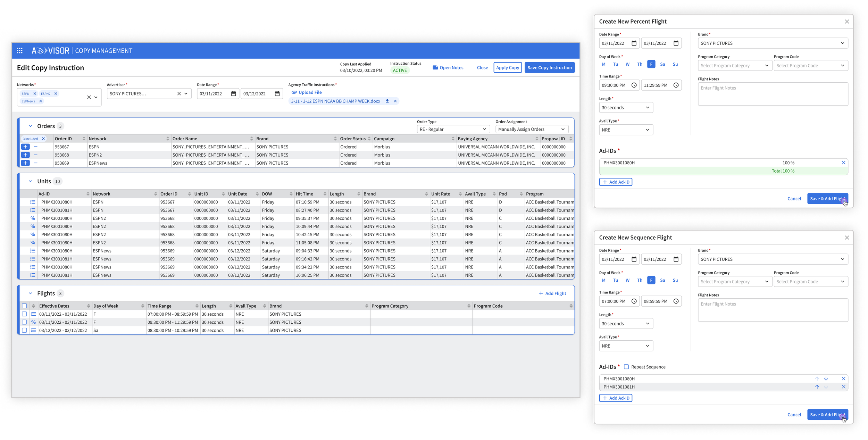The image size is (868, 440).
Task: Click sequence list icon on first Units row
Action: (33, 202)
